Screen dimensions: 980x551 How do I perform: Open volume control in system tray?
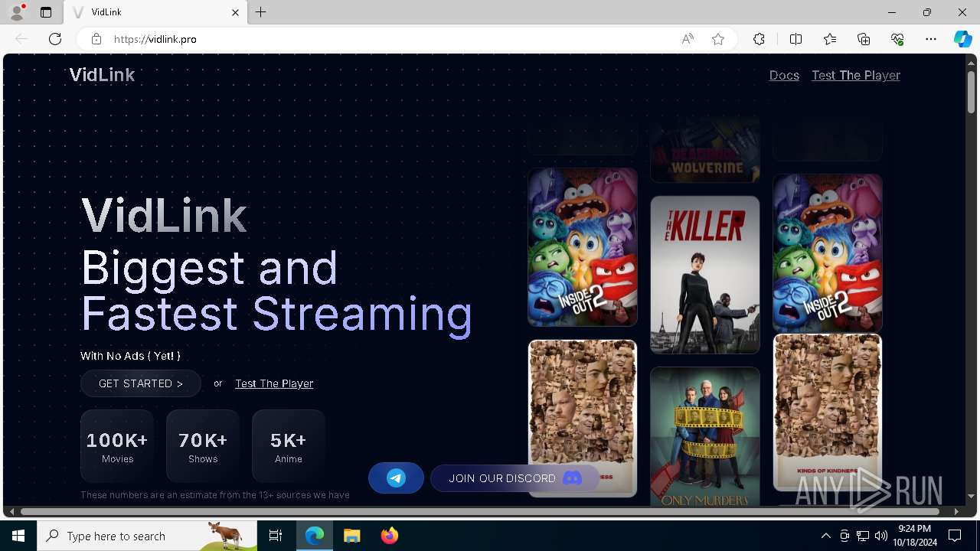pyautogui.click(x=881, y=536)
